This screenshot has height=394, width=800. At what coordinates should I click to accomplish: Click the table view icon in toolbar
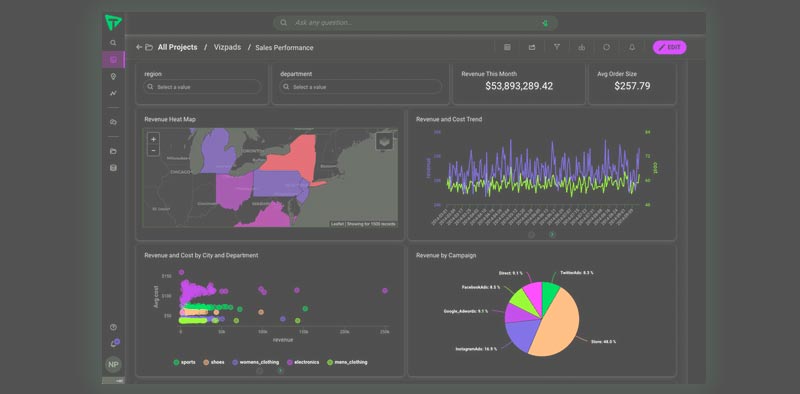(x=507, y=47)
